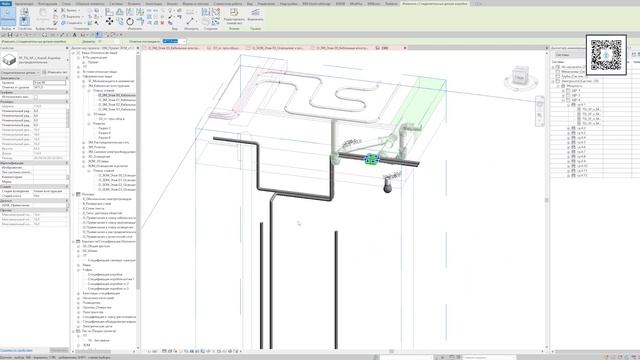Switch to the first open view tab

(173, 48)
